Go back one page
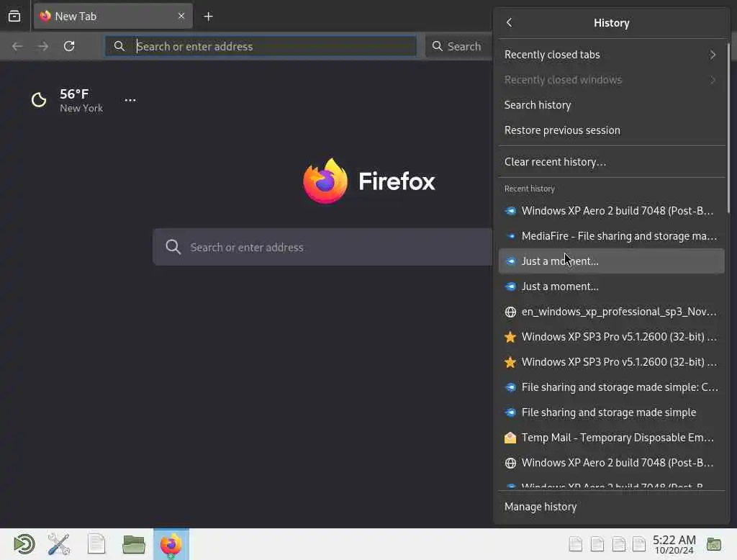Screen dimensions: 737x560 click(x=17, y=46)
